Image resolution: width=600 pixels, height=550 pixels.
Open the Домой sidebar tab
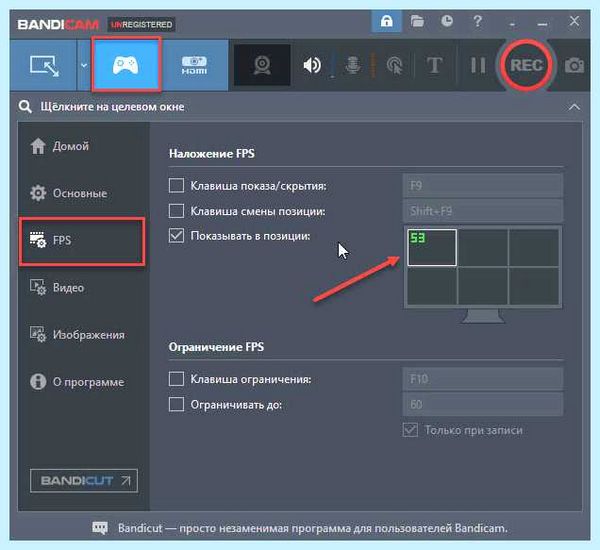coord(82,146)
